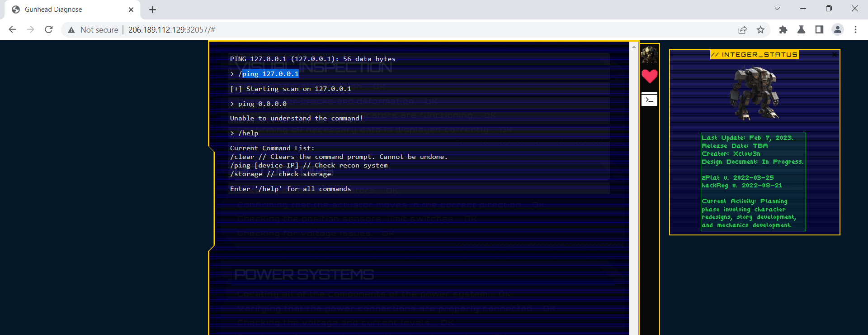The image size is (868, 335).
Task: Open the tab search dropdown arrow
Action: 777,9
